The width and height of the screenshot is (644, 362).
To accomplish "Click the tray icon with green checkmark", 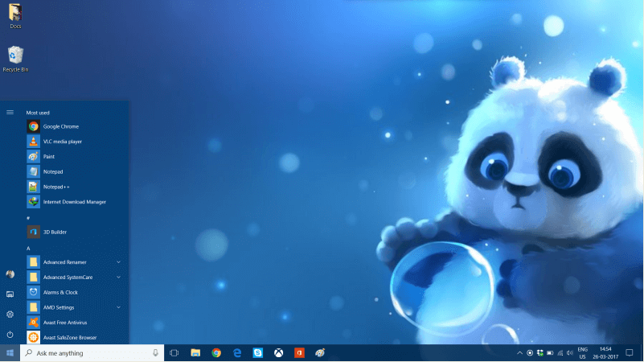I will pos(540,353).
